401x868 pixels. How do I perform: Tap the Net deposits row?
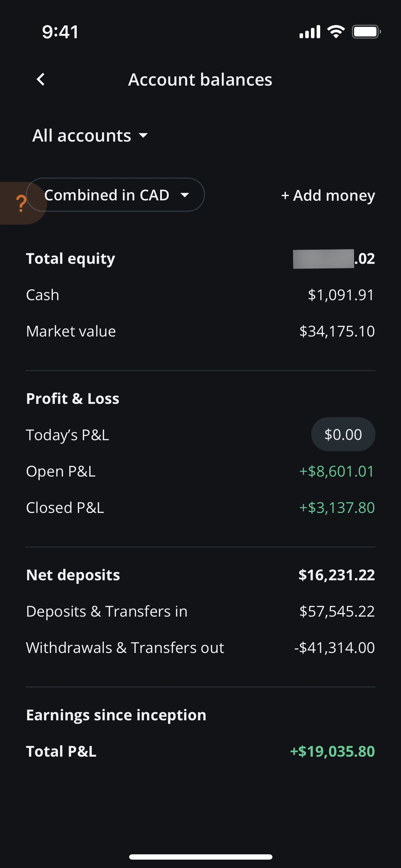(200, 575)
